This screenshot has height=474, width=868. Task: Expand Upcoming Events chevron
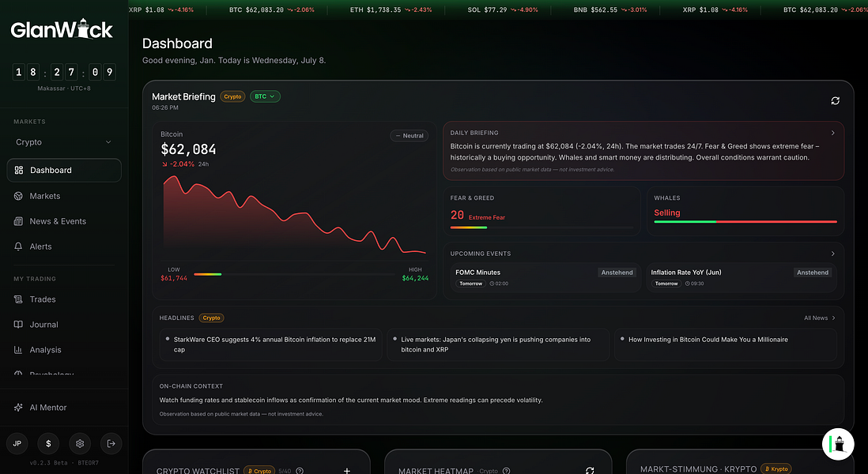pyautogui.click(x=832, y=254)
